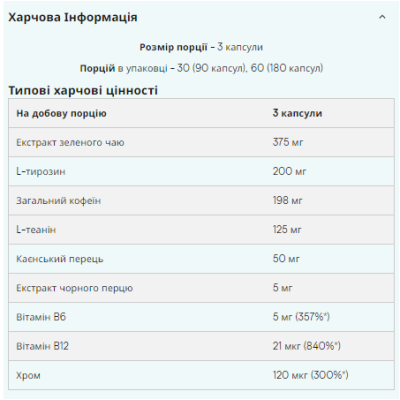Click the Харчова Інформація heading

pyautogui.click(x=73, y=17)
